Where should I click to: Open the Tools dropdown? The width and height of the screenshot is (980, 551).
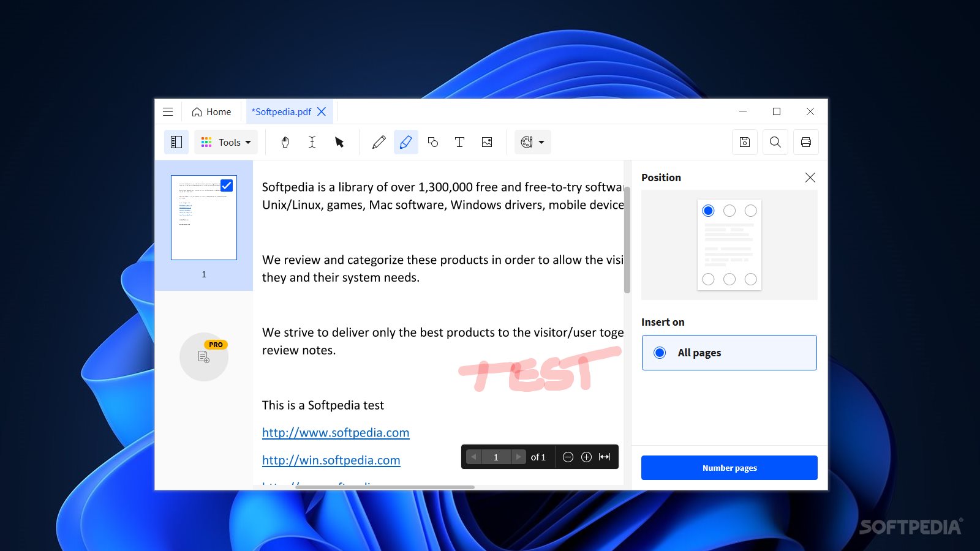pos(226,142)
